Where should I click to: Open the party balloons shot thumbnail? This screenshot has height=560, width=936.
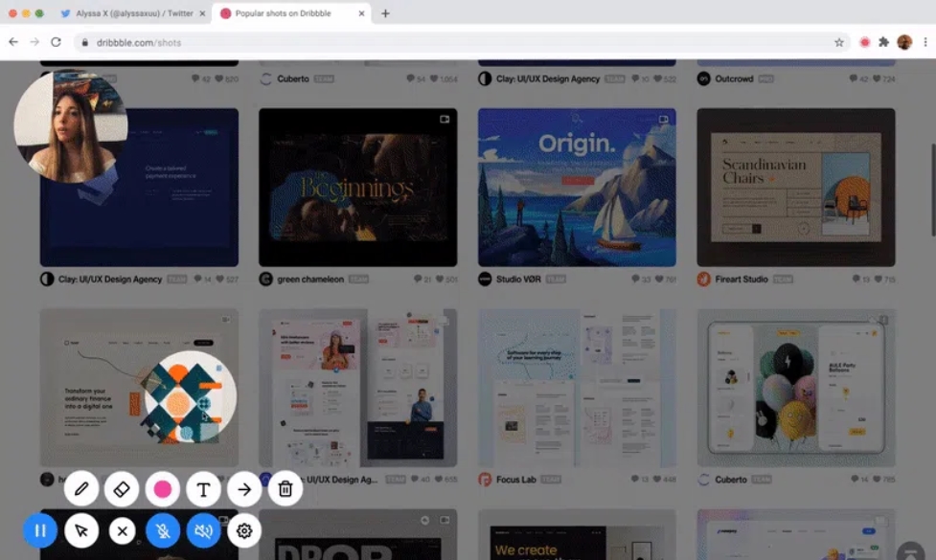click(x=796, y=388)
